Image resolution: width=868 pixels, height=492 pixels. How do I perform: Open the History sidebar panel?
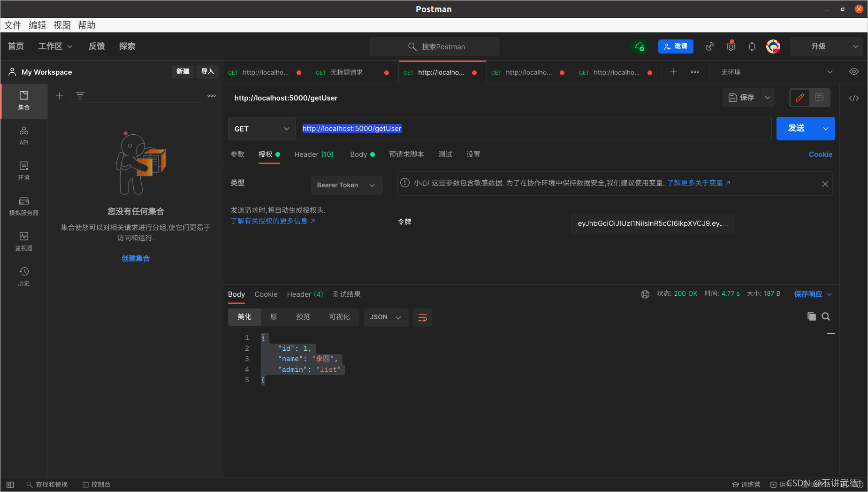click(x=24, y=277)
